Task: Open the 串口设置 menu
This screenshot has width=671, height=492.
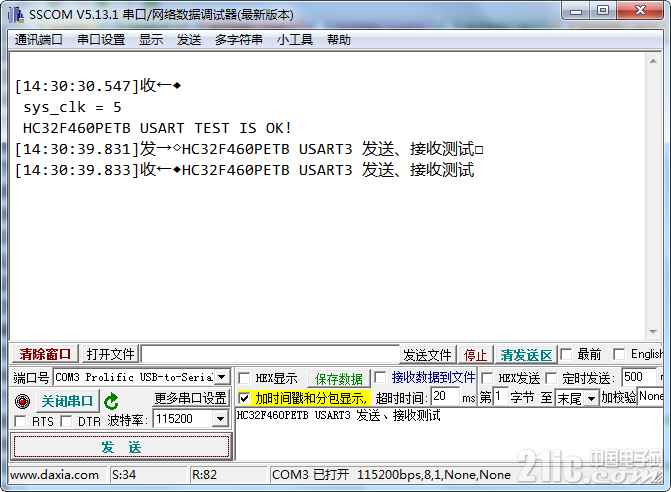Action: [x=101, y=40]
